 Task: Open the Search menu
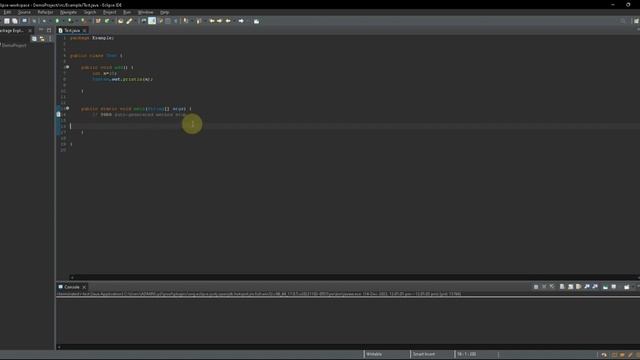pos(90,12)
